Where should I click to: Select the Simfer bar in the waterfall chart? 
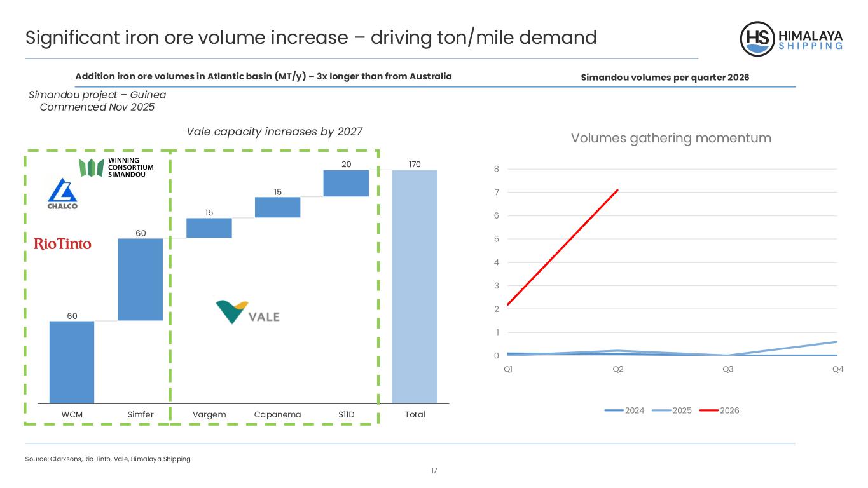(x=141, y=280)
